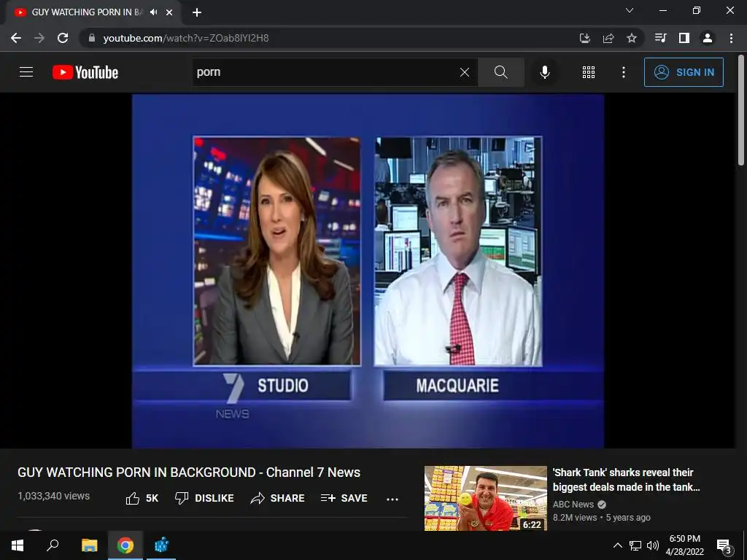
Task: Click SAVE to playlist
Action: [x=344, y=498]
